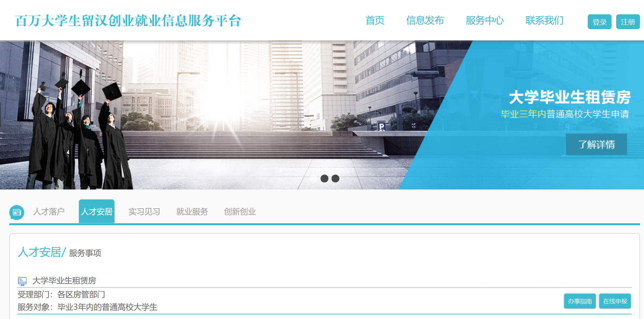The image size is (644, 319).
Task: Click the 百万大学生留汉创业就业信息服务平台 site logo
Action: coord(128,21)
